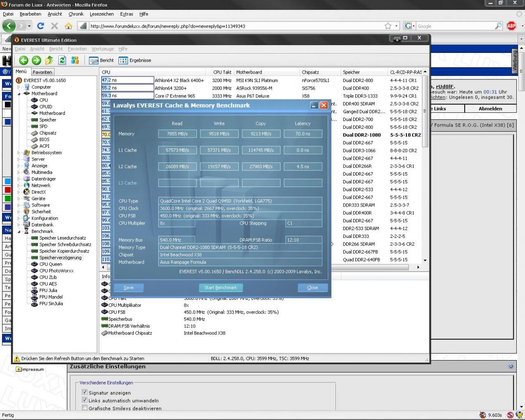The image size is (525, 420).
Task: Click the users icon in EVEREST toolbar
Action: 75,60
